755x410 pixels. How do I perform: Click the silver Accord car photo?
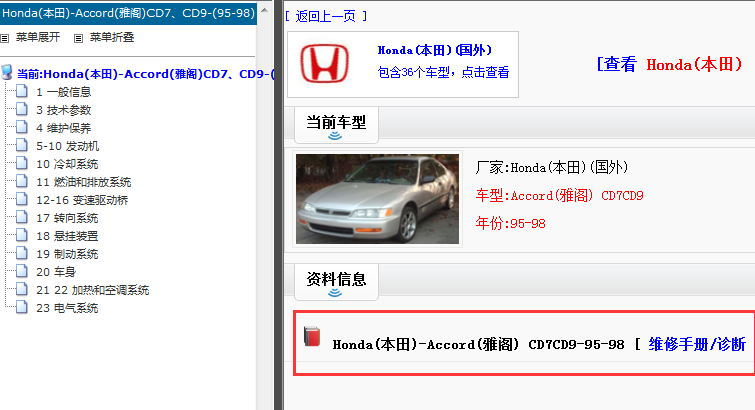(378, 198)
